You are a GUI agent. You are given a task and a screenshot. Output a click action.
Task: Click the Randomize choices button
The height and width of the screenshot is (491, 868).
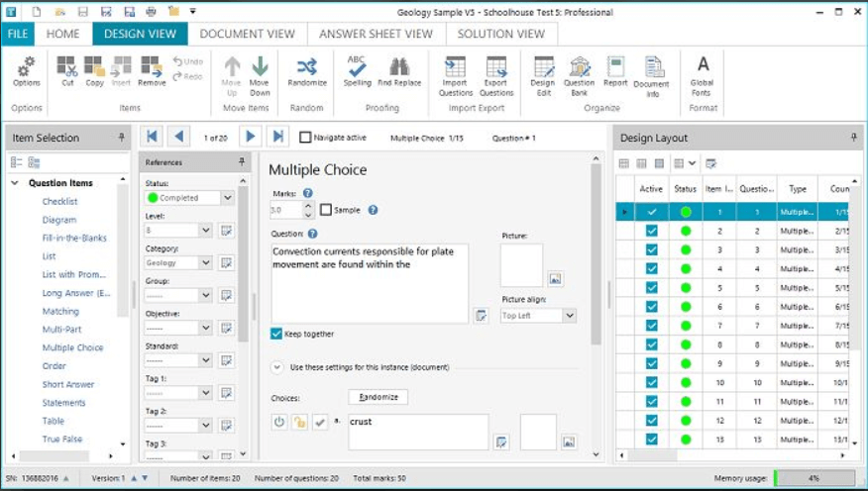click(379, 397)
